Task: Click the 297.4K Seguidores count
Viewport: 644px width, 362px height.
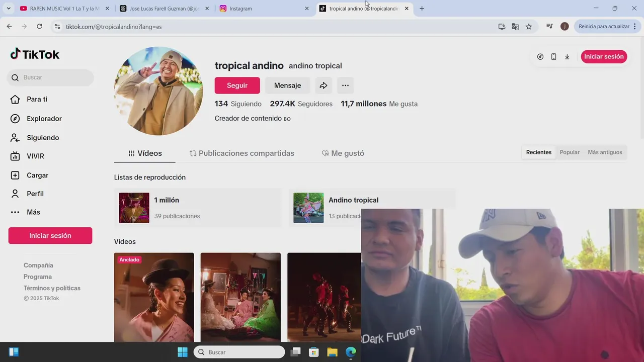Action: point(301,104)
